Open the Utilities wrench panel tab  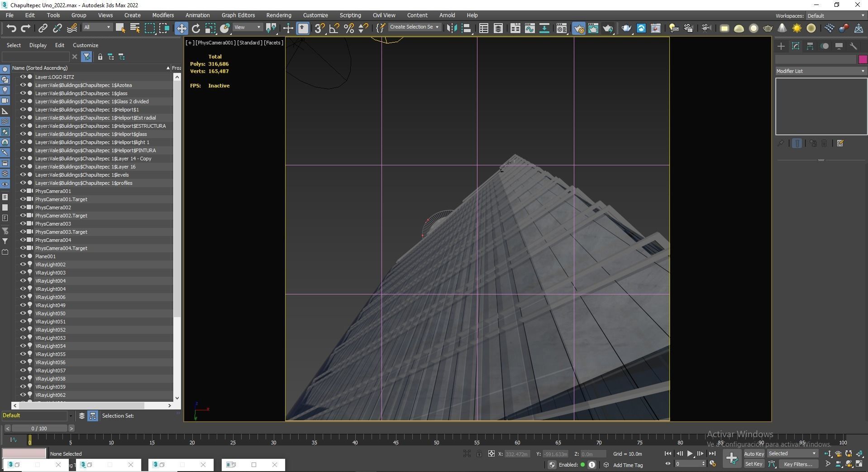click(854, 46)
